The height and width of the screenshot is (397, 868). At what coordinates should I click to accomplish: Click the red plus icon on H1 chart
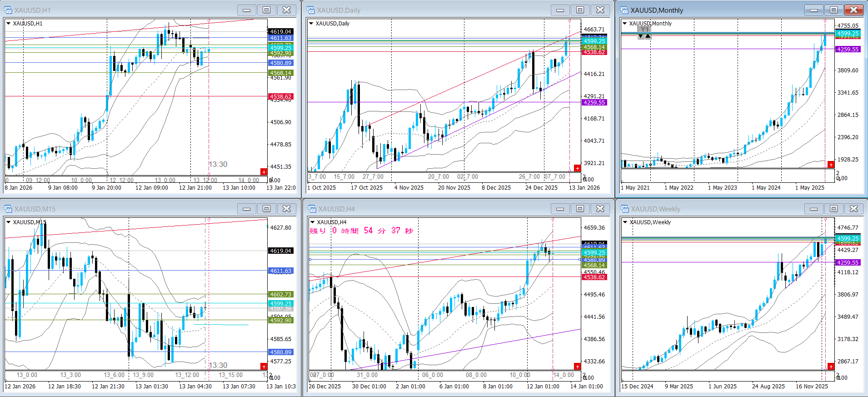[264, 172]
